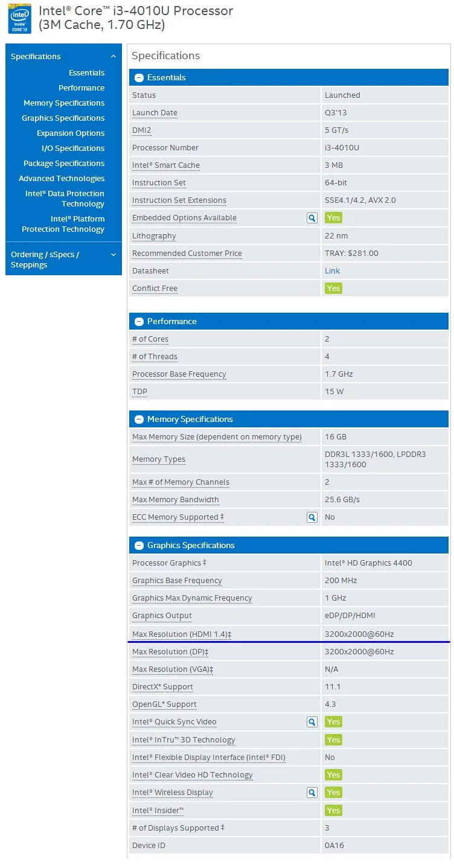Click the Embedded Options Available label
This screenshot has width=454, height=868.
(x=184, y=218)
